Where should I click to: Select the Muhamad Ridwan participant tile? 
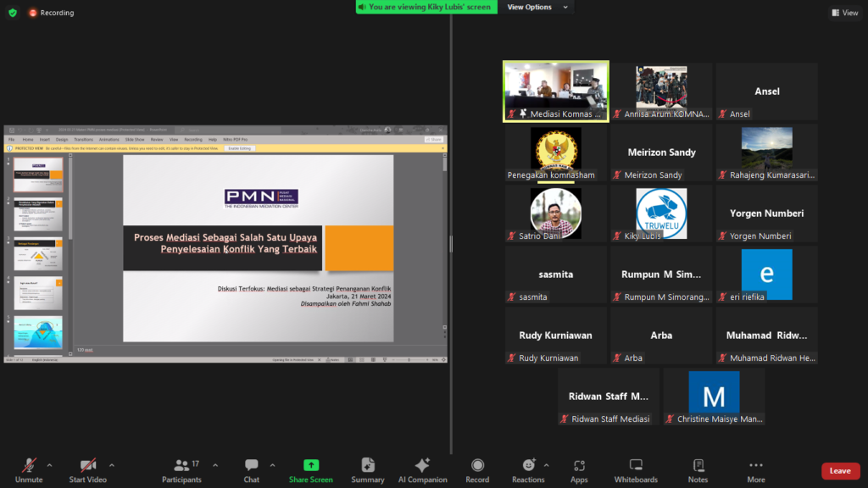[x=766, y=335]
